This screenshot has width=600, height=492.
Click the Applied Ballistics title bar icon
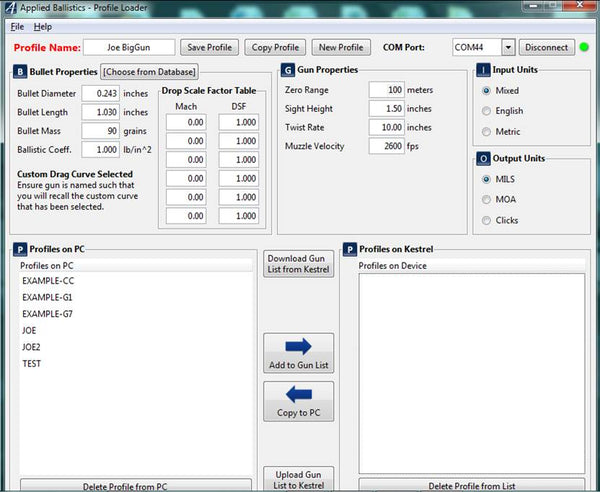point(8,8)
